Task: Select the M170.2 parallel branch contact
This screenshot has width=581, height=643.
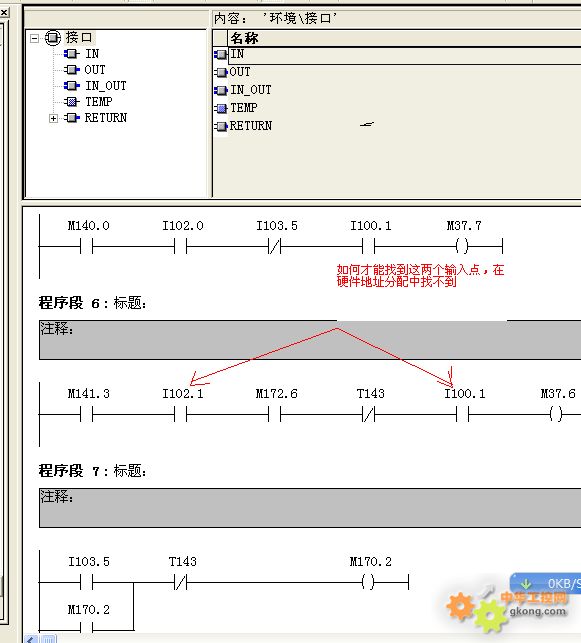Action: pyautogui.click(x=87, y=627)
